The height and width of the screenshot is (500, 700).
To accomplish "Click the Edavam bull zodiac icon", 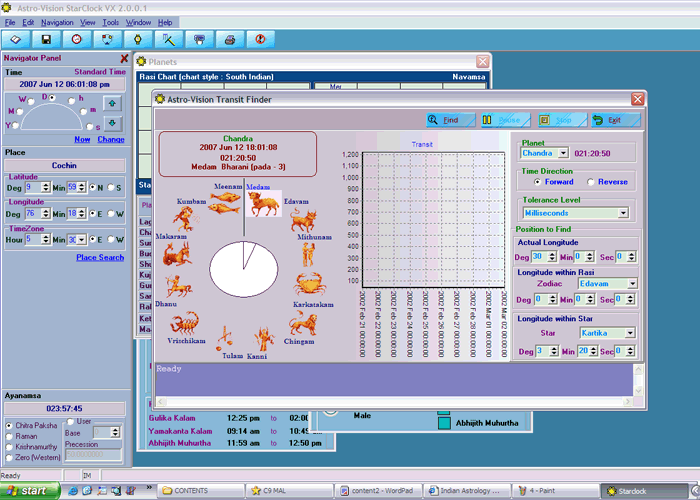I will click(x=303, y=221).
